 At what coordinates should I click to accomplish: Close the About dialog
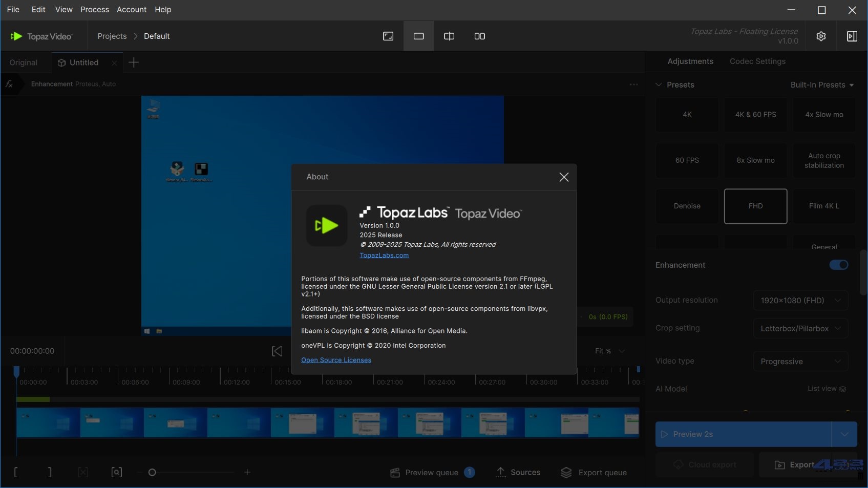564,177
